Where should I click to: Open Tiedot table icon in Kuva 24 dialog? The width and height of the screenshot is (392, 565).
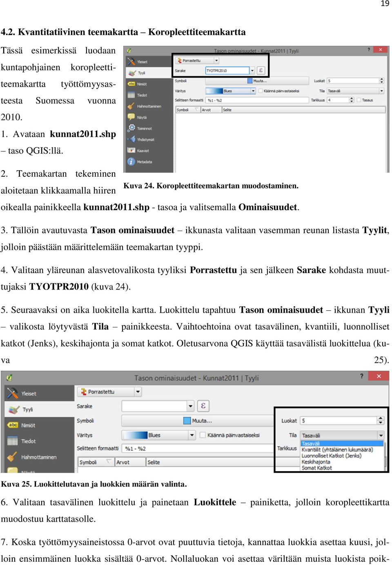pyautogui.click(x=131, y=95)
